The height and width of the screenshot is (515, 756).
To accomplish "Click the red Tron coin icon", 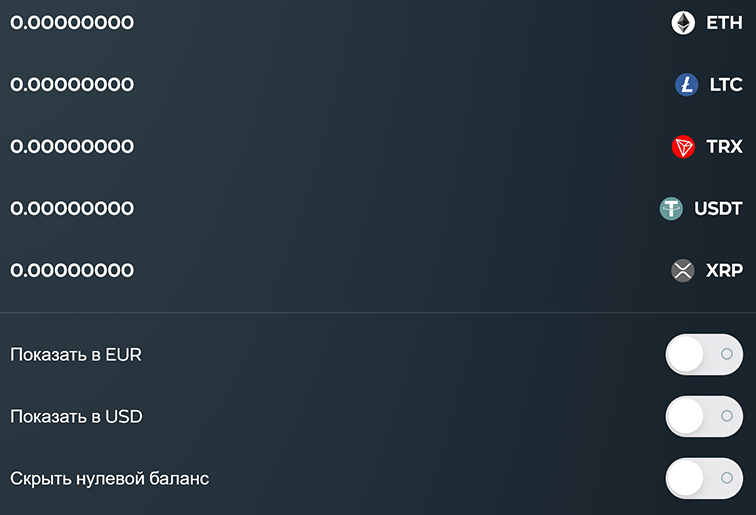I will click(x=683, y=147).
